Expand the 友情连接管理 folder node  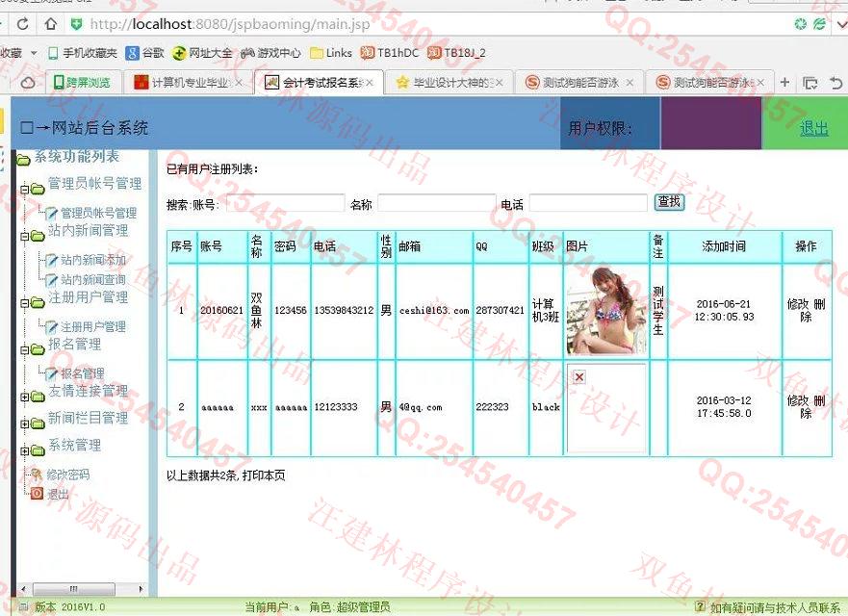(x=24, y=397)
